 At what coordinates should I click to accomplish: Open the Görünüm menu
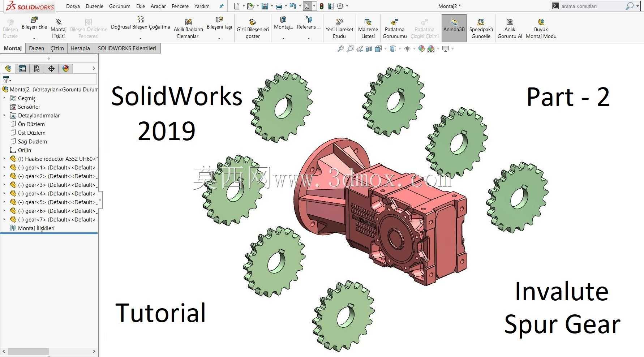point(120,6)
